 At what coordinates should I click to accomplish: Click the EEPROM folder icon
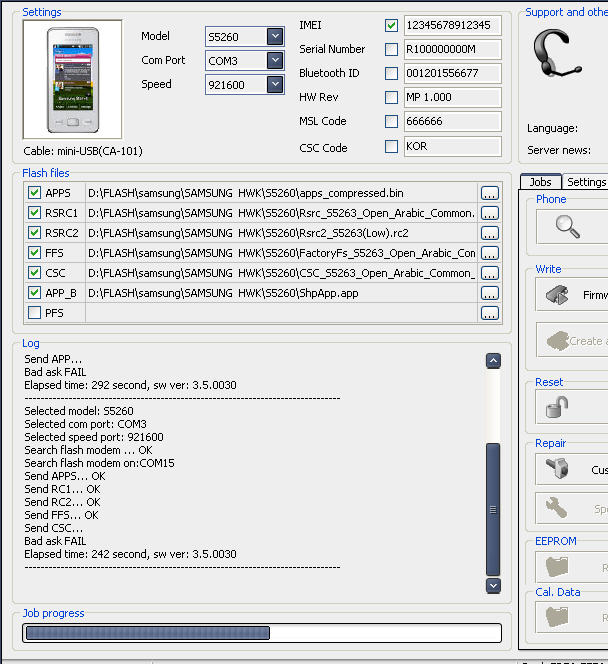coord(557,567)
